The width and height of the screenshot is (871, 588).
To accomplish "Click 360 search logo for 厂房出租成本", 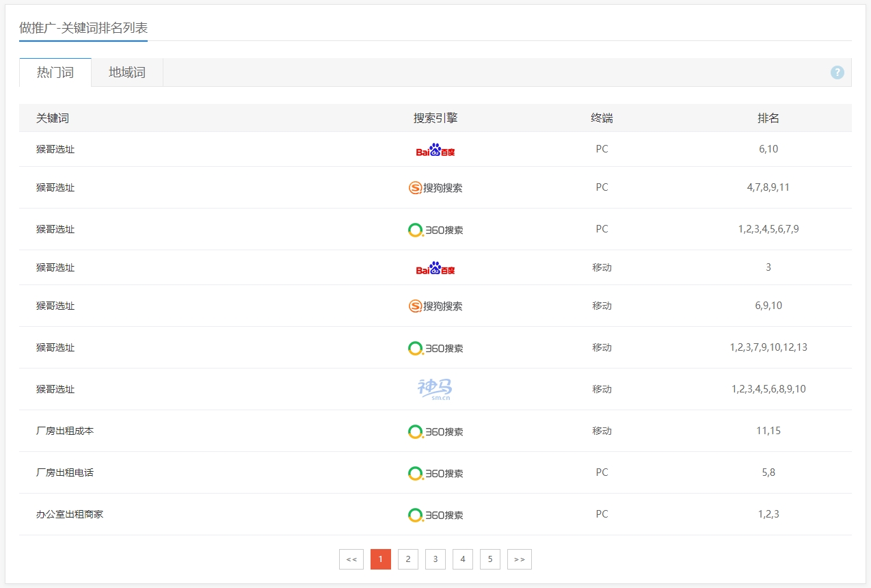I will click(x=435, y=431).
